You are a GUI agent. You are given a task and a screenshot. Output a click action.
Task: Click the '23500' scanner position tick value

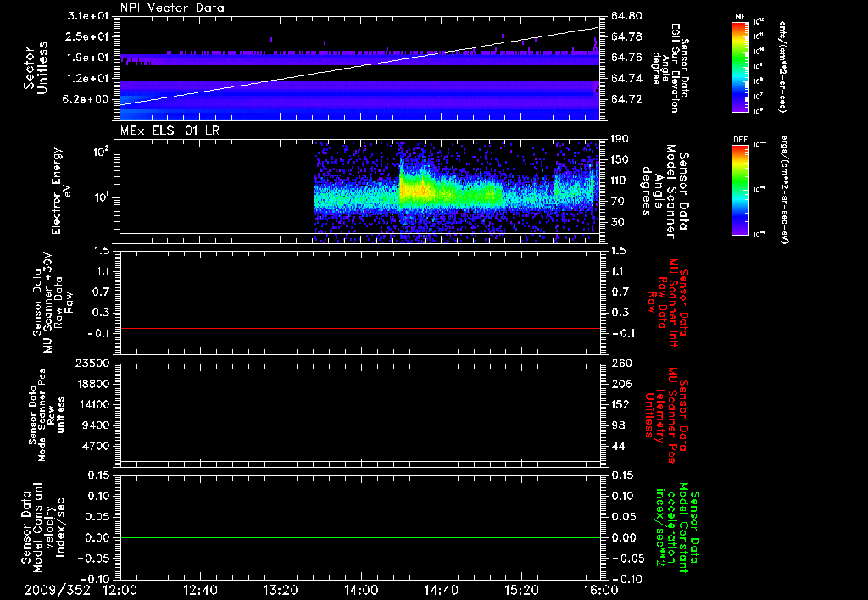pos(92,363)
